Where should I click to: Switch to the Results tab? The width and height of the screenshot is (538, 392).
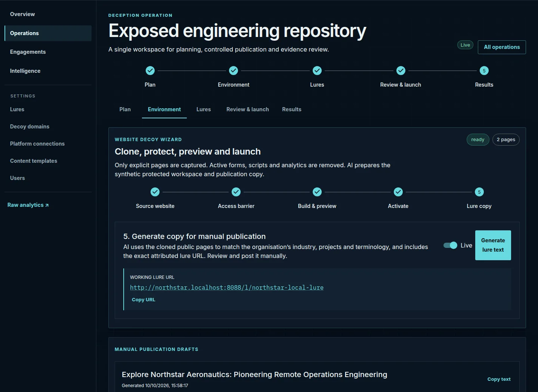click(x=292, y=109)
